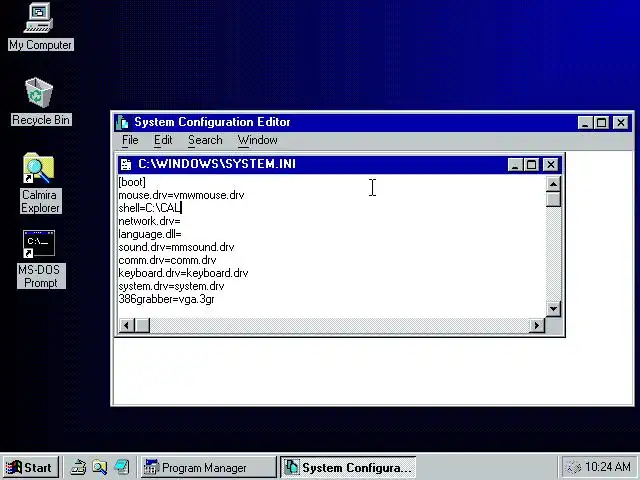Click the network.drv= line
640x480 pixels.
point(149,221)
